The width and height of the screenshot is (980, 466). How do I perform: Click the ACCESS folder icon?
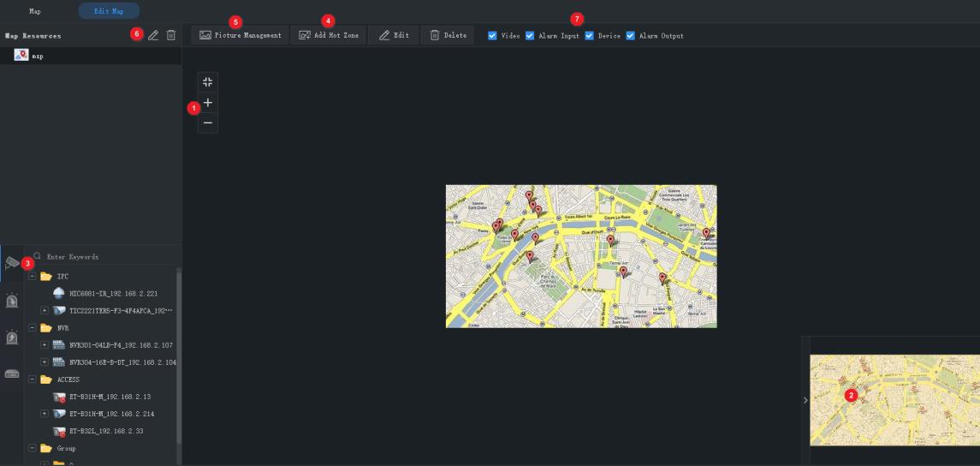point(46,379)
